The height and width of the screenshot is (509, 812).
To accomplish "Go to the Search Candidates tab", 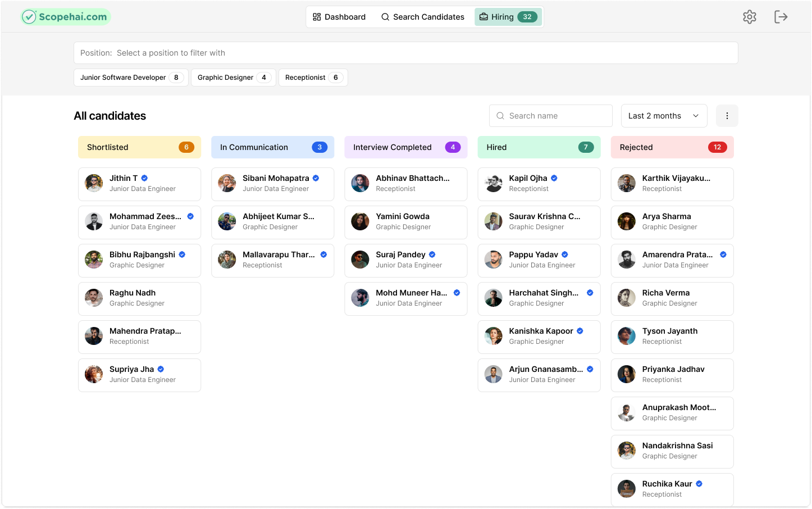I will [x=422, y=17].
